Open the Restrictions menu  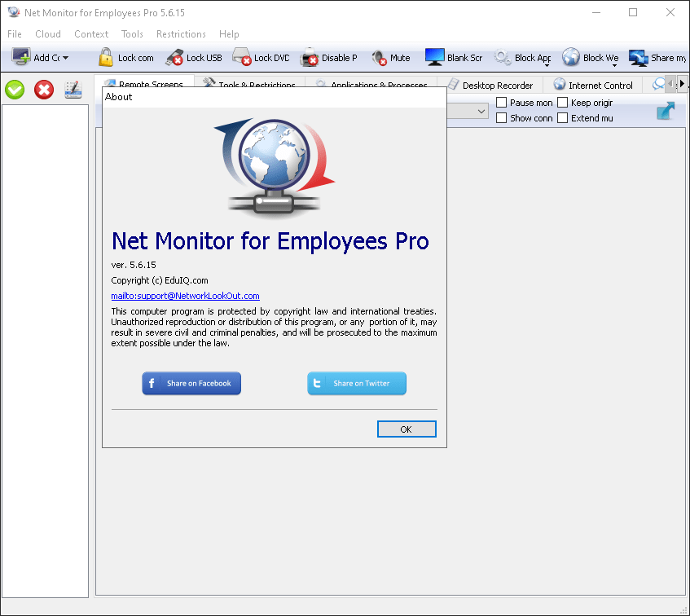pos(181,34)
